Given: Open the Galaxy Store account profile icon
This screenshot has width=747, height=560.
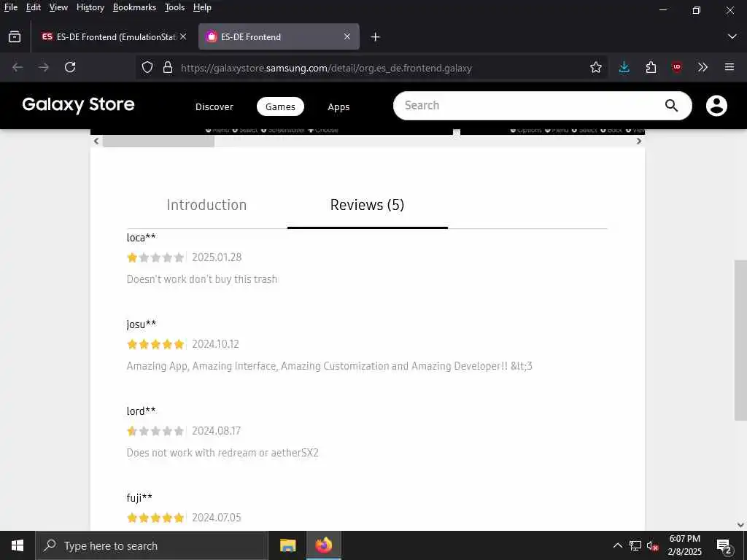Looking at the screenshot, I should (x=716, y=106).
